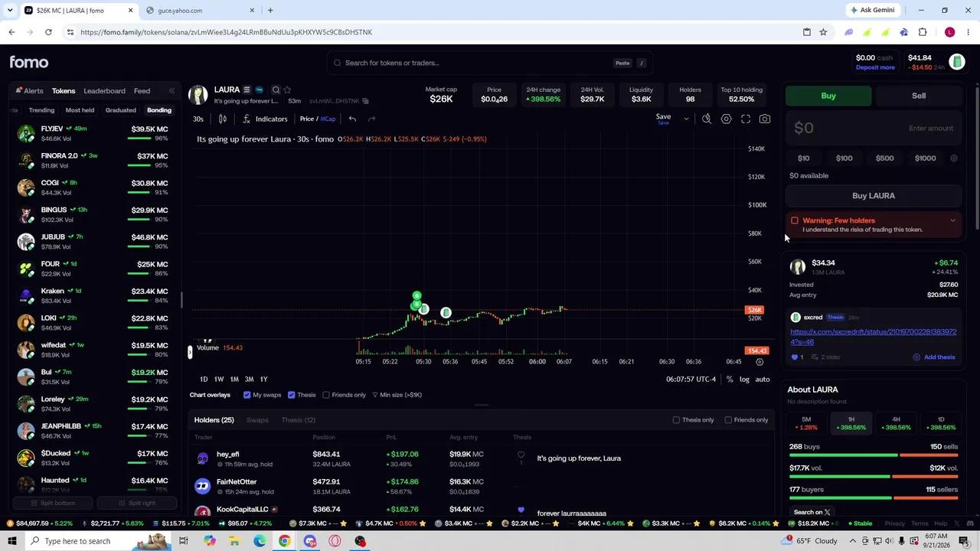Toggle the My swaps overlay checkbox
The image size is (980, 551).
point(247,395)
